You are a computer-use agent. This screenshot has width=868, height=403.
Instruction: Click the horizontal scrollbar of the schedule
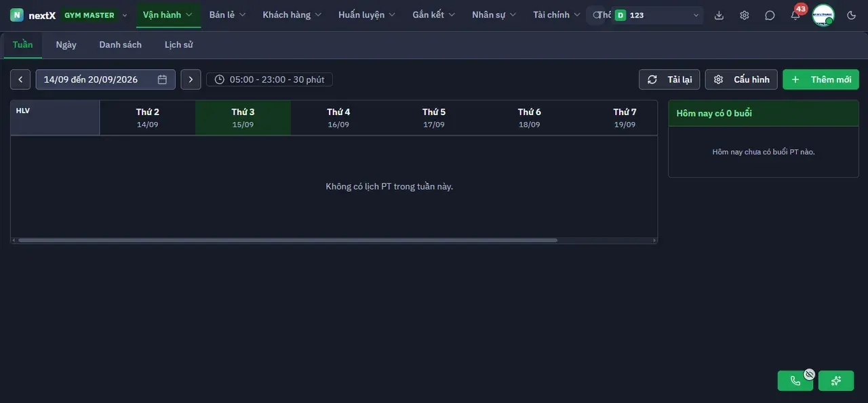pyautogui.click(x=288, y=240)
